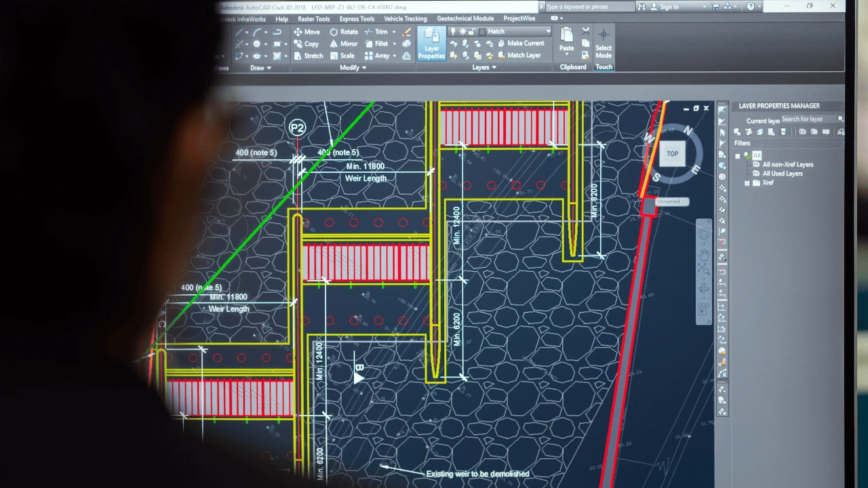Viewport: 868px width, 488px height.
Task: Select All non-Xref Layers filter
Action: [787, 165]
